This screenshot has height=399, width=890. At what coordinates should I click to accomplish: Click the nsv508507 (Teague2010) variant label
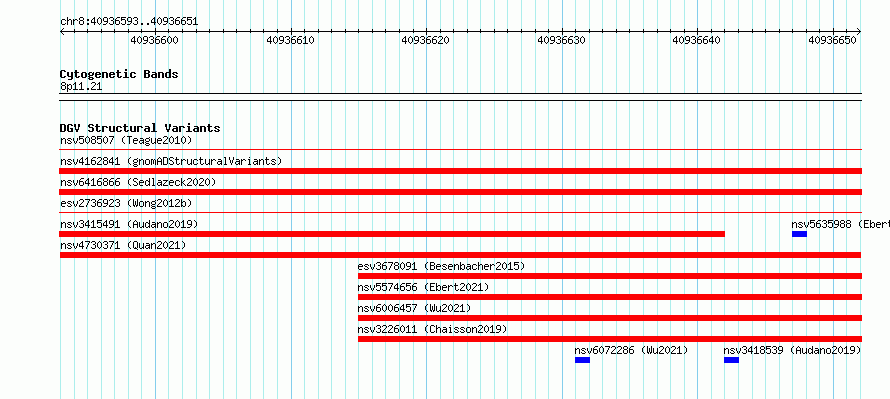[x=126, y=140]
